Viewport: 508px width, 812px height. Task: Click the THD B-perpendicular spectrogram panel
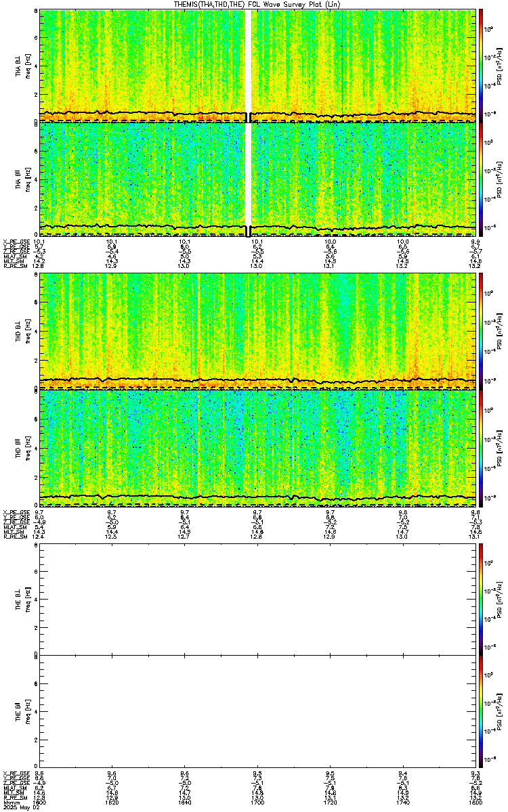pyautogui.click(x=257, y=331)
